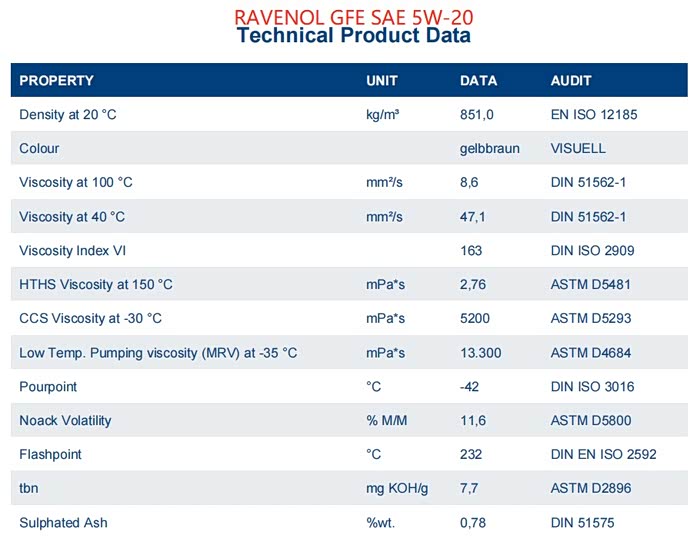The width and height of the screenshot is (700, 545).
Task: Select the ASTM D5293 audit cell
Action: click(x=590, y=319)
